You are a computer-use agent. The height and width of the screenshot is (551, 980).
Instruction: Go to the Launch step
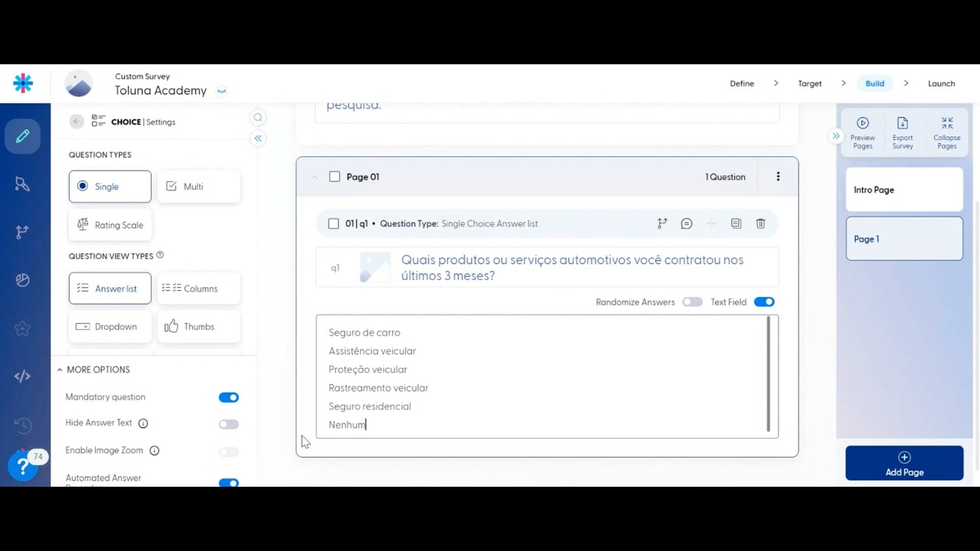[x=942, y=83]
